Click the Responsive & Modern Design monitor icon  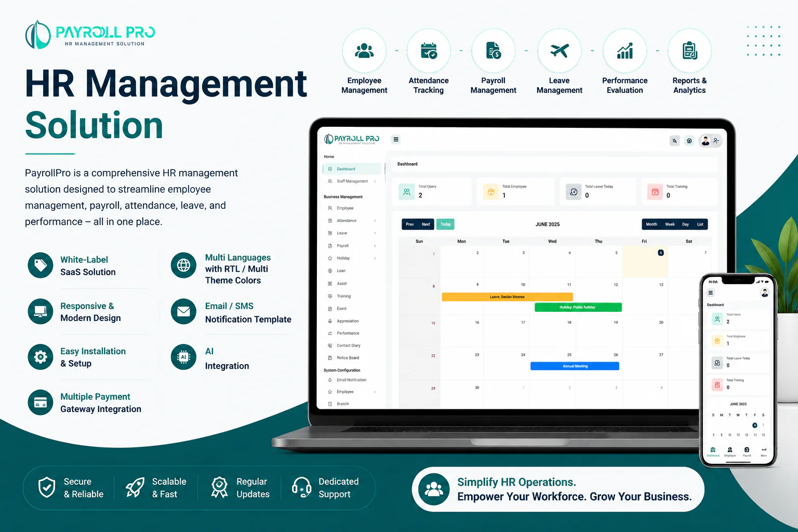click(41, 311)
